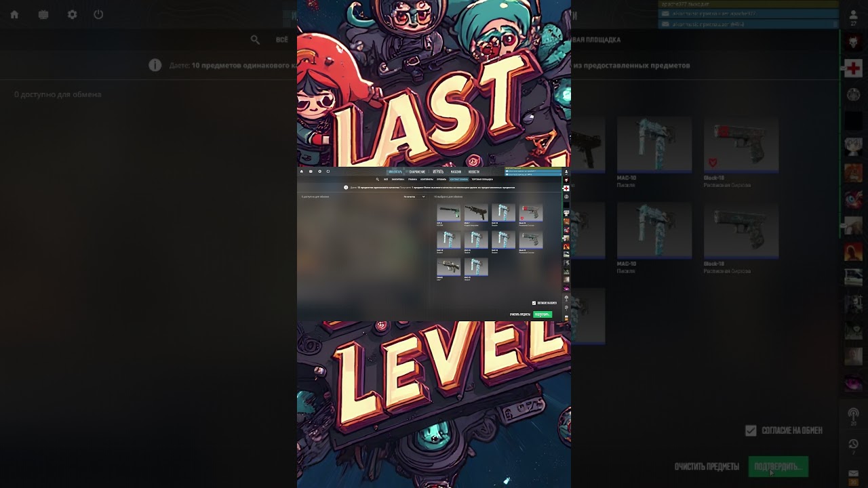The width and height of the screenshot is (868, 488).
Task: Open friends list icon atop small window sidebar
Action: tap(566, 172)
